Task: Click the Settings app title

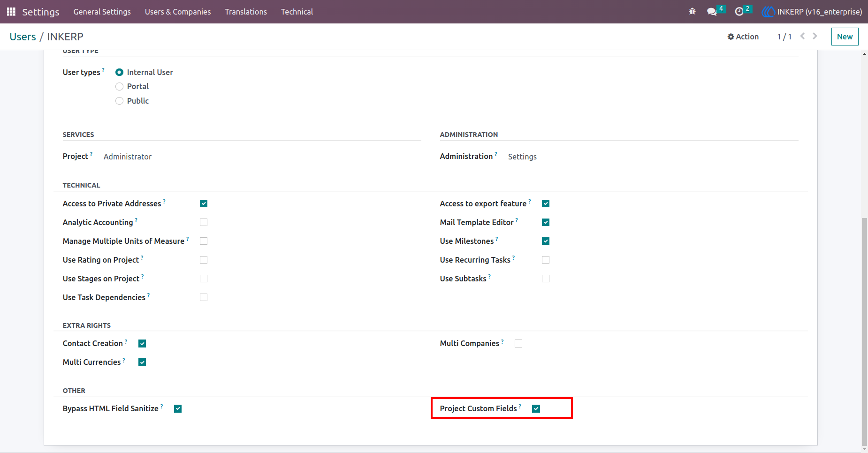Action: tap(41, 12)
